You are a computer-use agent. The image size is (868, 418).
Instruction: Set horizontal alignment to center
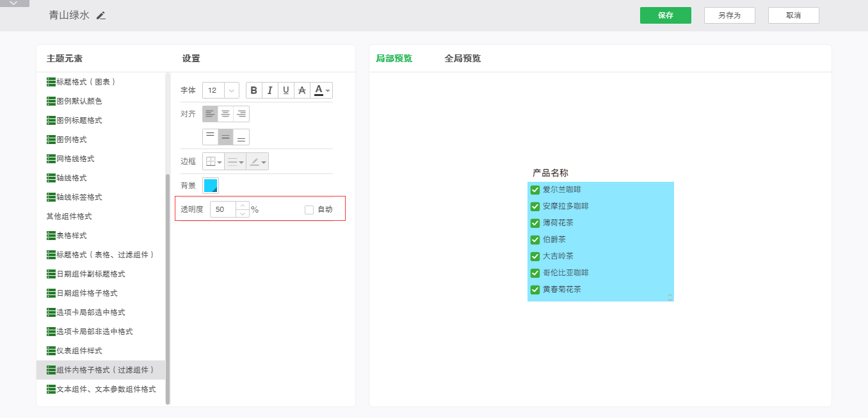(226, 114)
